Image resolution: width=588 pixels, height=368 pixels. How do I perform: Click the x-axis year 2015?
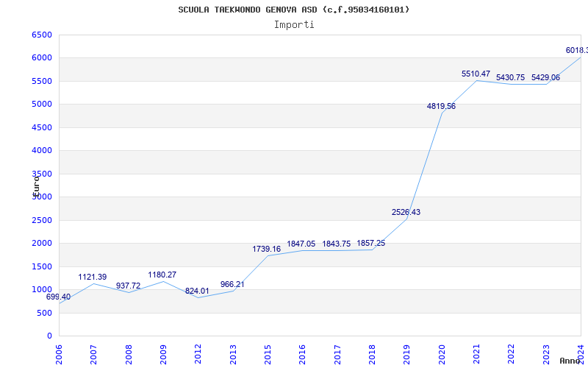(268, 355)
